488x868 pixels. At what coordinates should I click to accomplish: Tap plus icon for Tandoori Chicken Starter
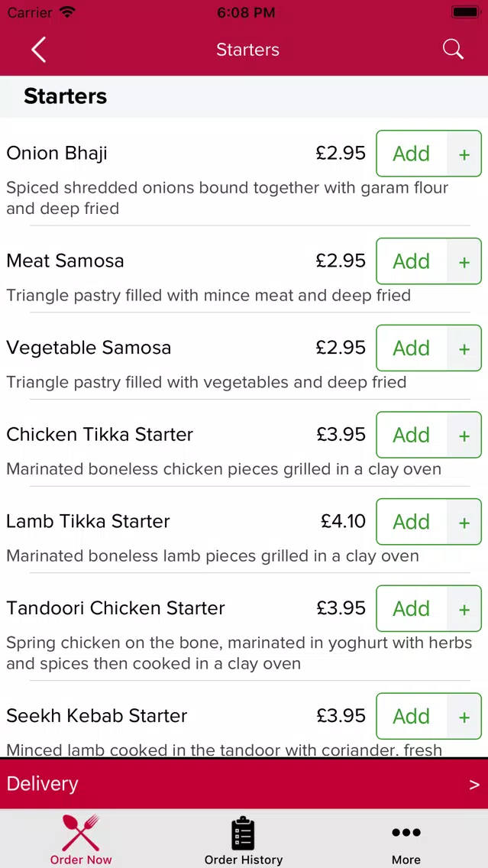pos(464,608)
